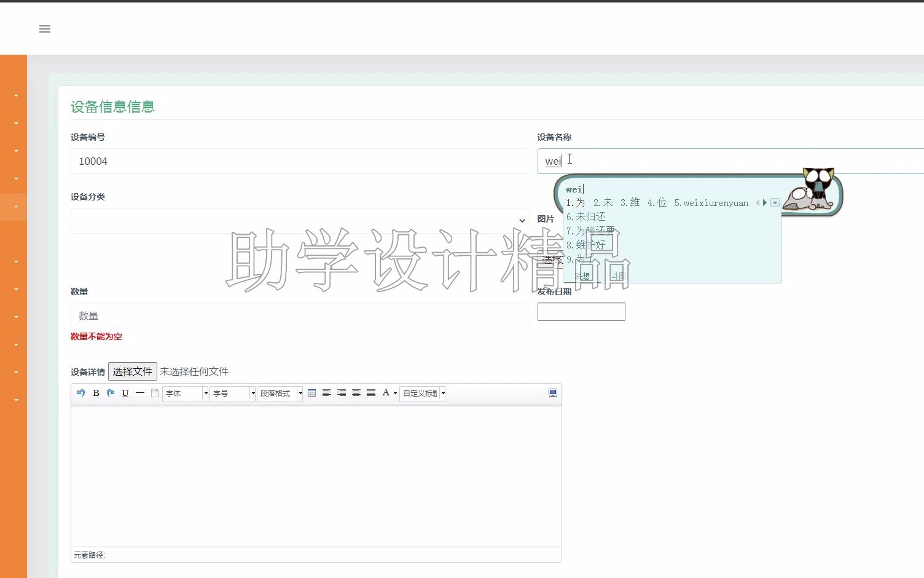Click the Undo icon in the editor toolbar
924x578 pixels.
click(x=80, y=394)
